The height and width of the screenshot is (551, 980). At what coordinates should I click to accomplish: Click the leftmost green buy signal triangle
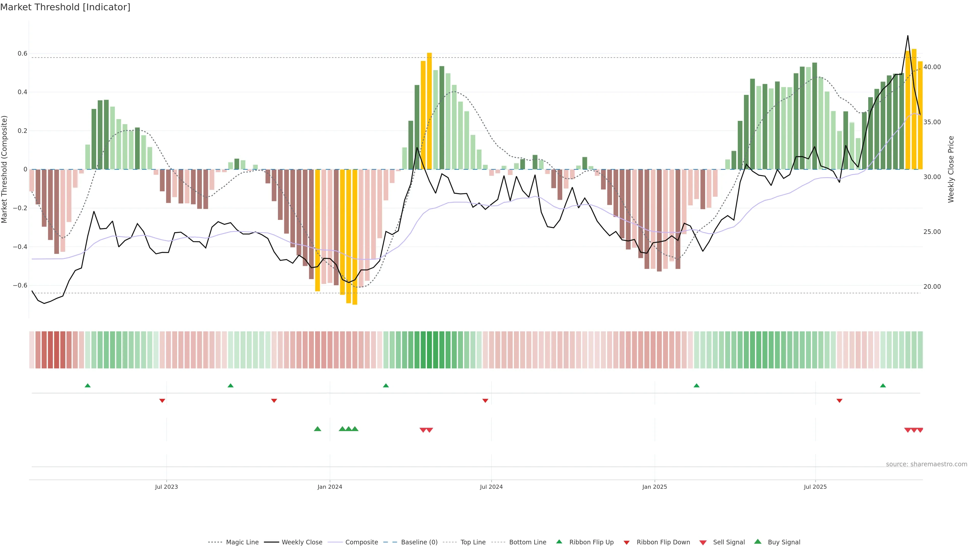coord(317,429)
